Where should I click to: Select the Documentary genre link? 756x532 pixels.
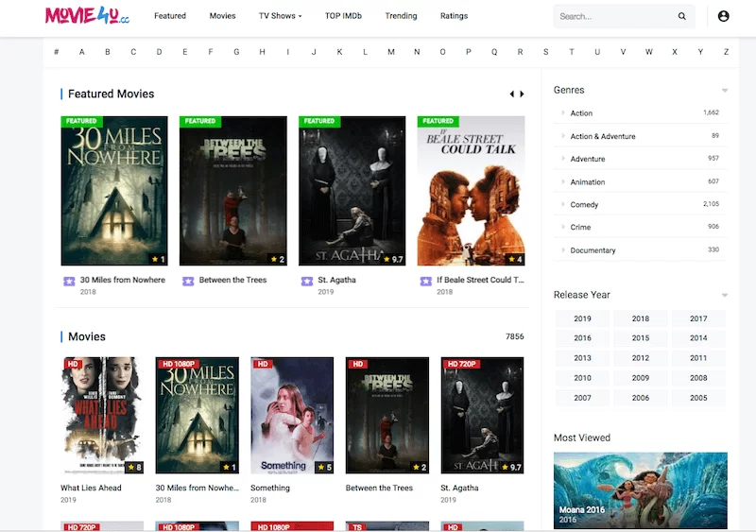[593, 250]
